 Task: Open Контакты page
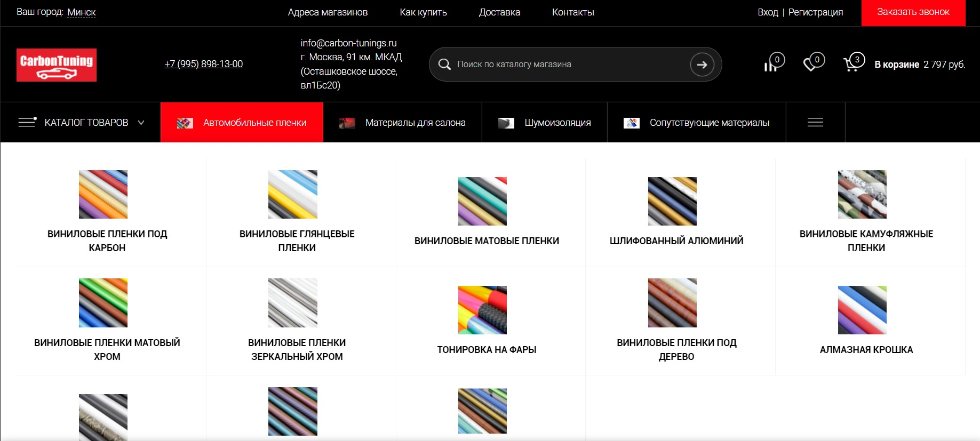pyautogui.click(x=573, y=12)
